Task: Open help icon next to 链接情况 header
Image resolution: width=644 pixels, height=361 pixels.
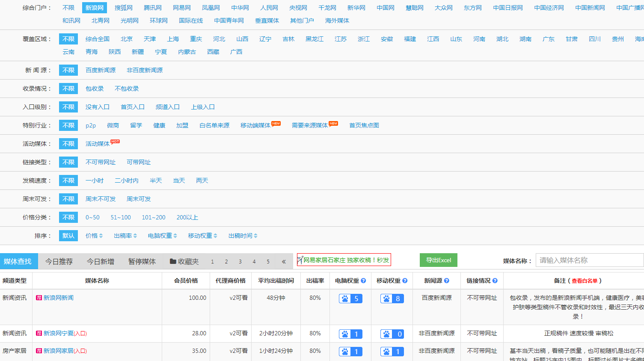Action: tap(495, 281)
